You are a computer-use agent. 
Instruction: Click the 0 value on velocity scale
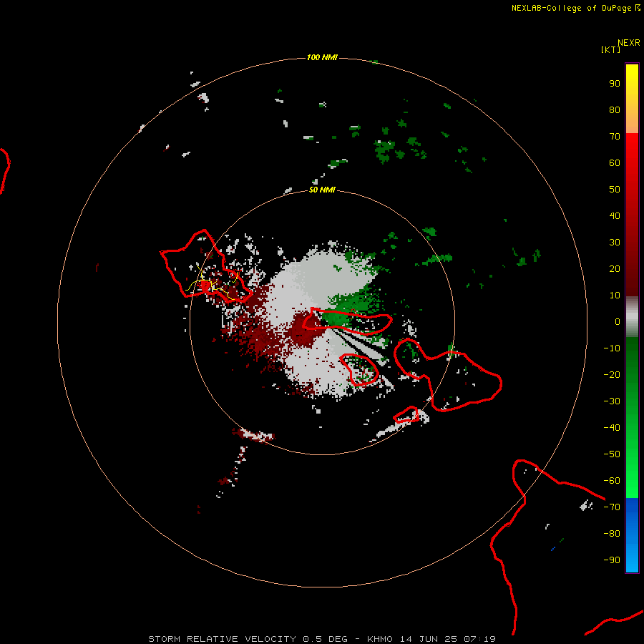pyautogui.click(x=618, y=321)
